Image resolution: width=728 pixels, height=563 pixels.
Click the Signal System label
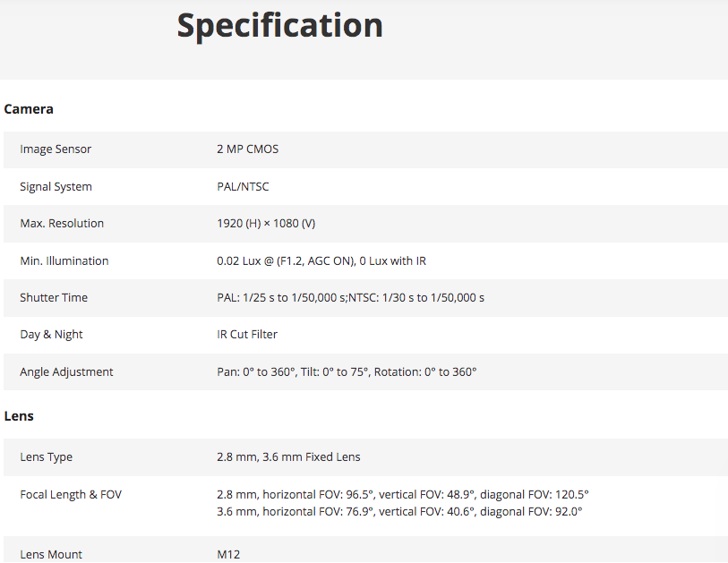[56, 186]
